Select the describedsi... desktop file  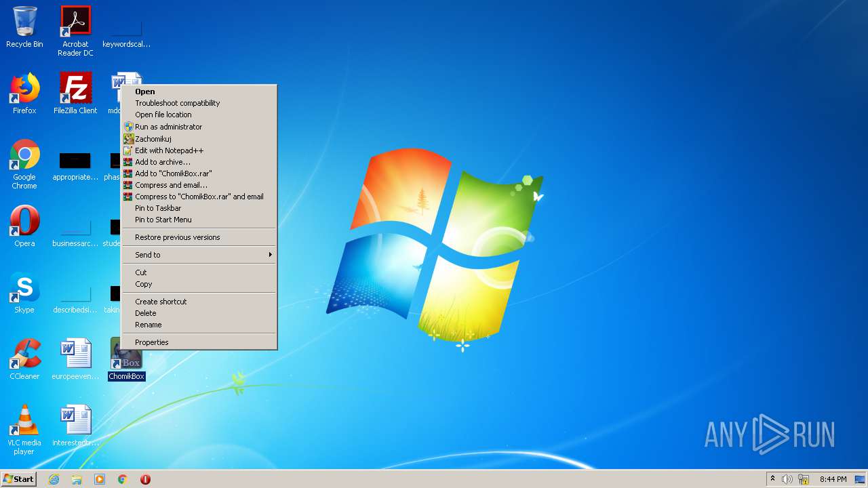(x=75, y=299)
